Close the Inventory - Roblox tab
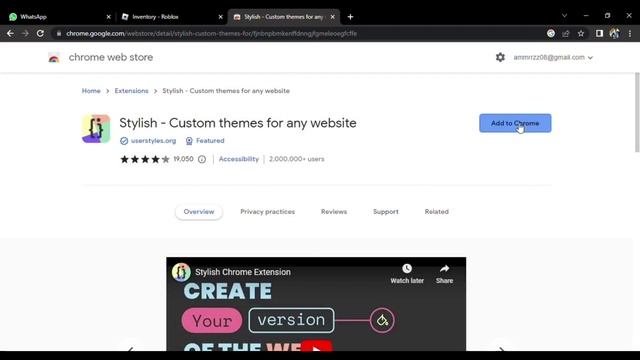Screen dimensions: 640x360 (220, 17)
